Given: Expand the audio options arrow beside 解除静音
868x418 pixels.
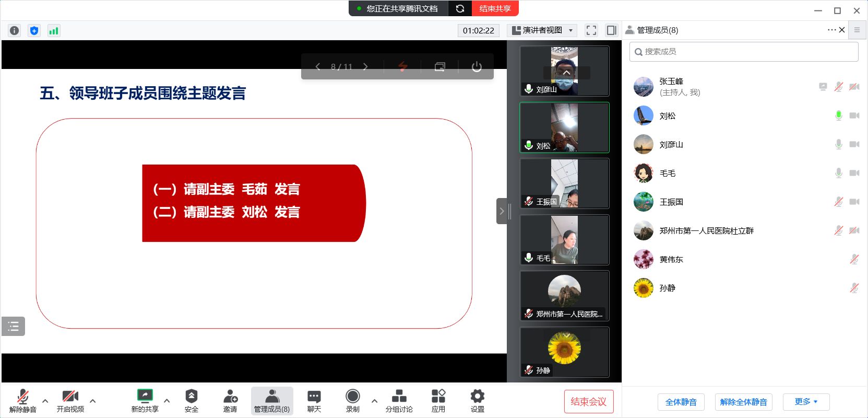Looking at the screenshot, I should point(45,401).
